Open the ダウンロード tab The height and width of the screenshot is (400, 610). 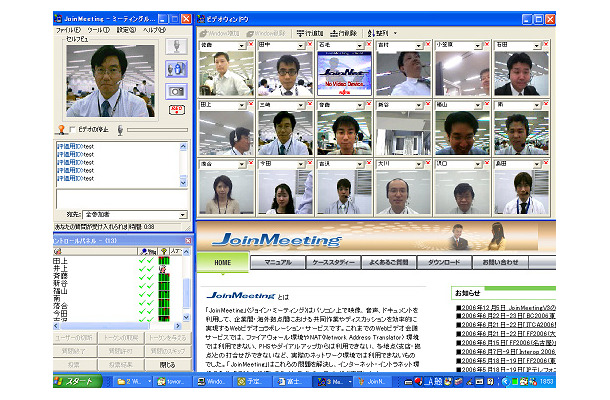click(444, 263)
